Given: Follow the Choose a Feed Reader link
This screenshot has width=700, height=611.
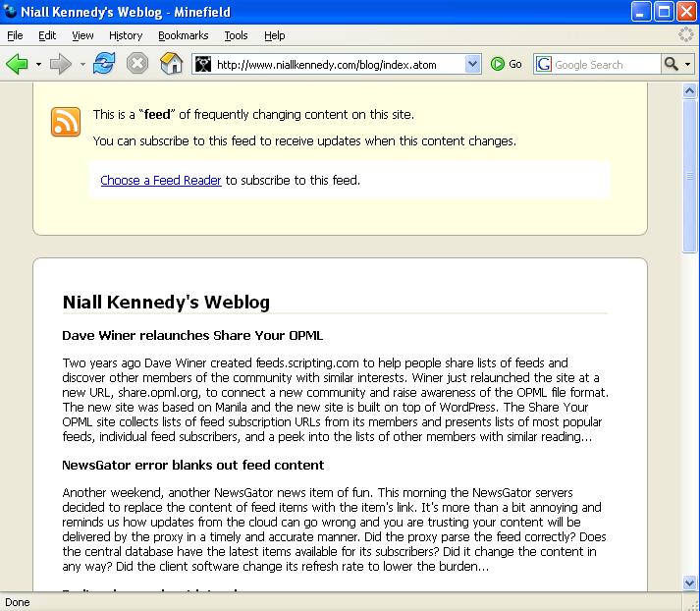Looking at the screenshot, I should [x=161, y=181].
